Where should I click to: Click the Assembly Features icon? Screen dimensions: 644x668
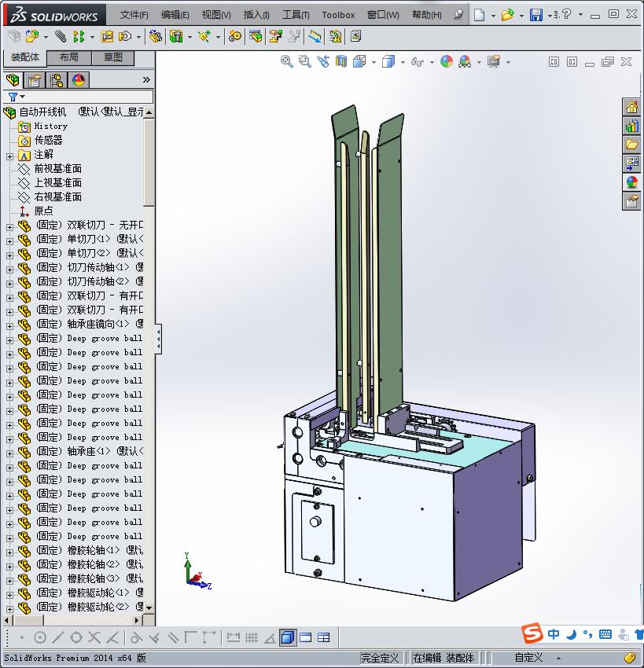click(x=175, y=37)
